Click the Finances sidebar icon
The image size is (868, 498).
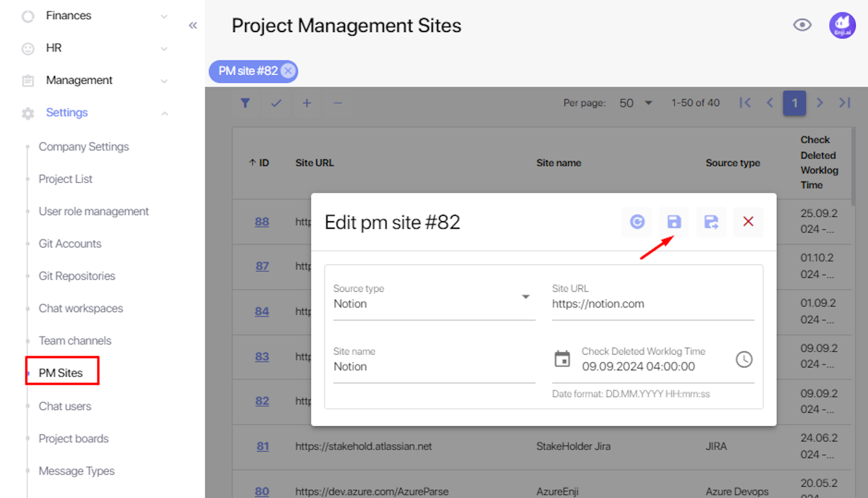[x=28, y=16]
